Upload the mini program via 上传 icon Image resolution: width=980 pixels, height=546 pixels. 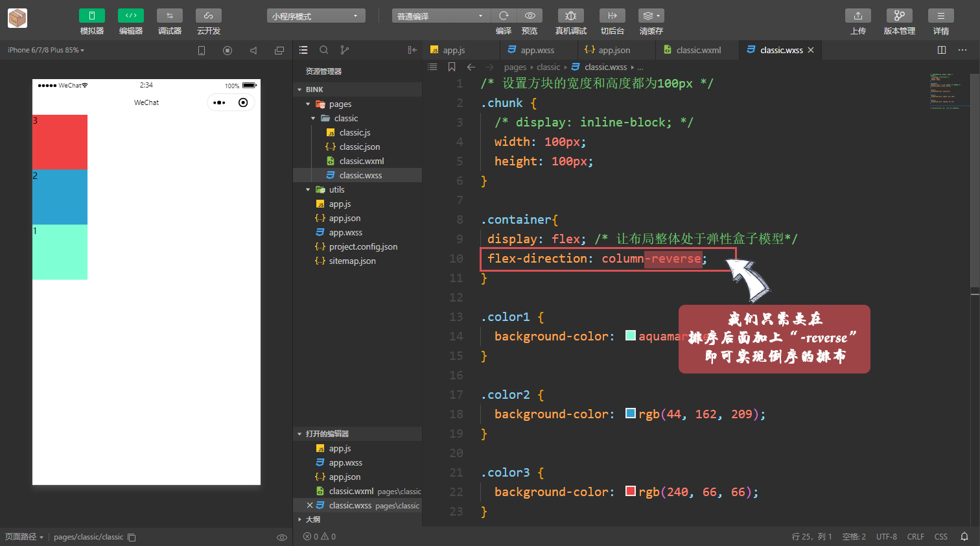coord(857,16)
